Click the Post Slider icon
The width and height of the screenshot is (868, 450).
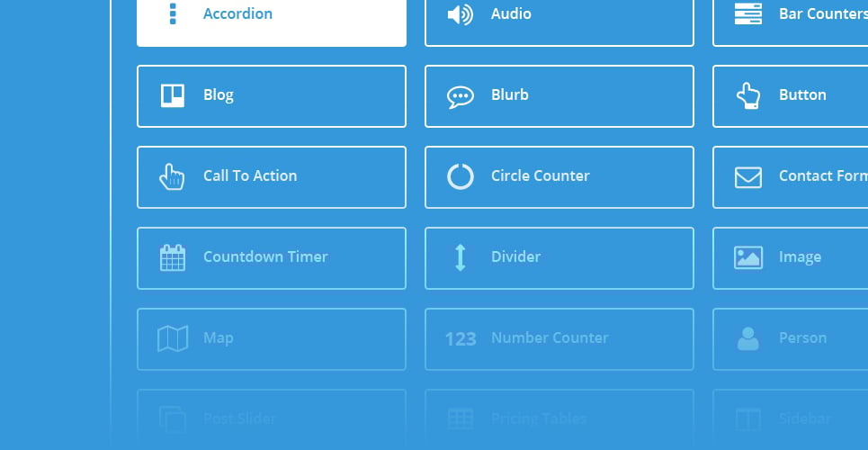point(173,419)
